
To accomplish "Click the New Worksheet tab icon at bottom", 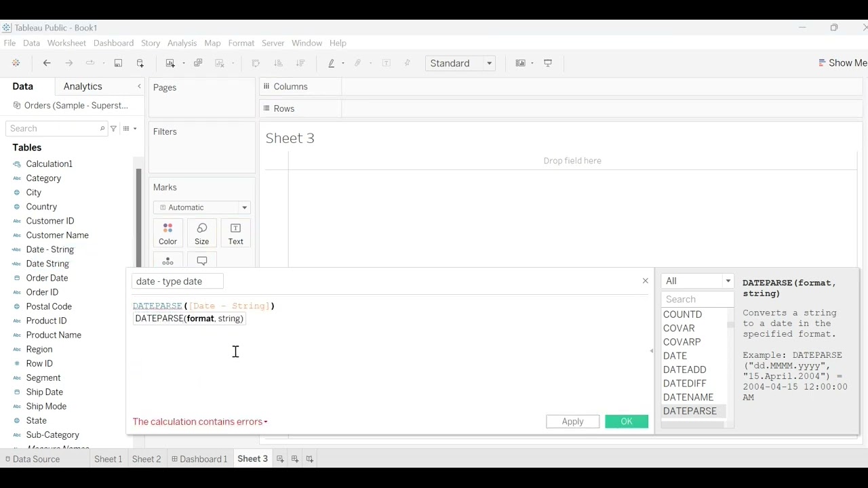I will 280,459.
